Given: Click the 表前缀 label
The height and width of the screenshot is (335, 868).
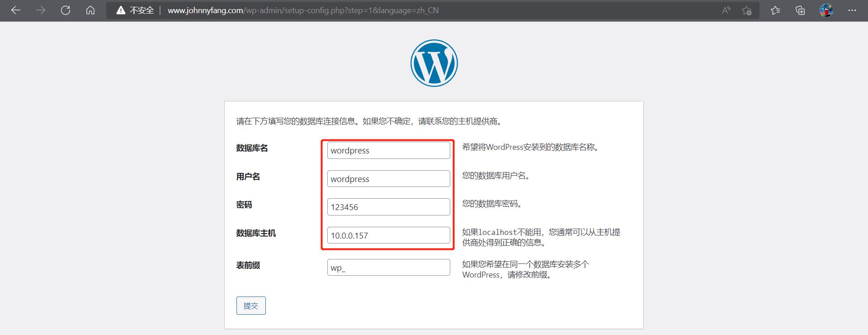Looking at the screenshot, I should (248, 265).
